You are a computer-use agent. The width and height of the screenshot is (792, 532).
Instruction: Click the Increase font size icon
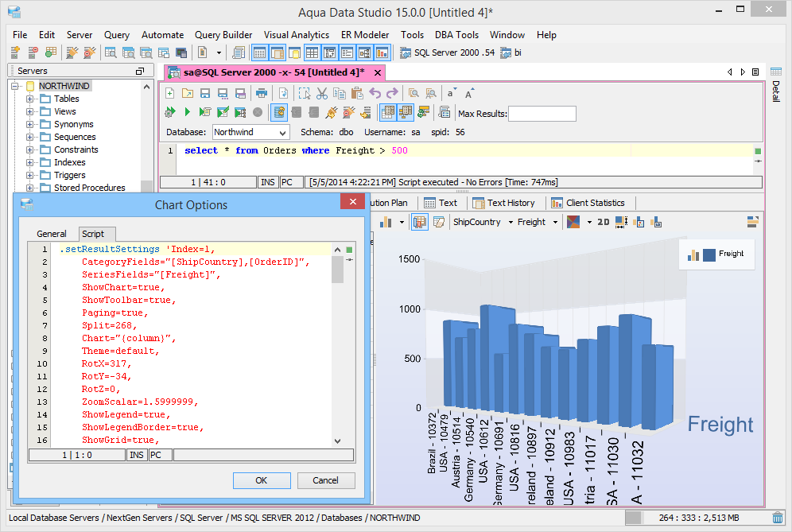(x=468, y=94)
